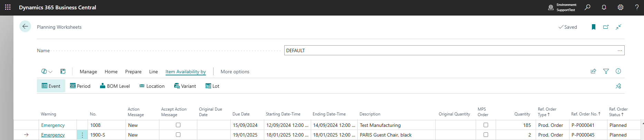Image resolution: width=644 pixels, height=140 pixels.
Task: Click the Saved status indicator
Action: [568, 27]
